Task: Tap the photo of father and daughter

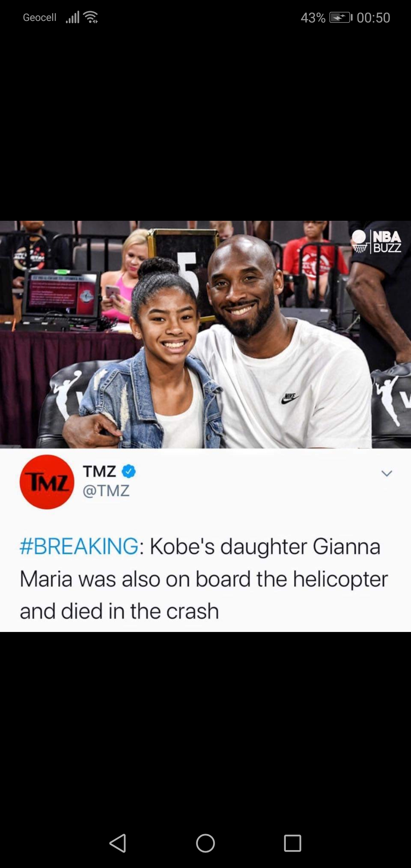Action: 205,334
